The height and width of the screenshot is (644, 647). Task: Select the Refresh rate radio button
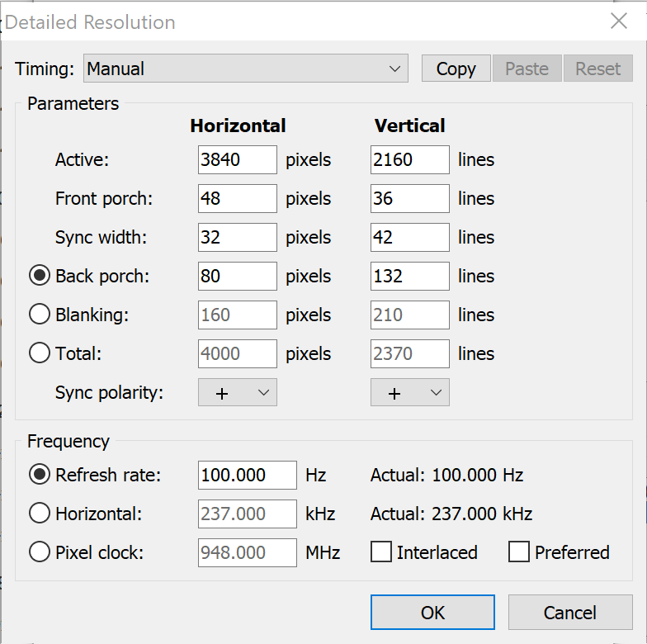pyautogui.click(x=40, y=475)
